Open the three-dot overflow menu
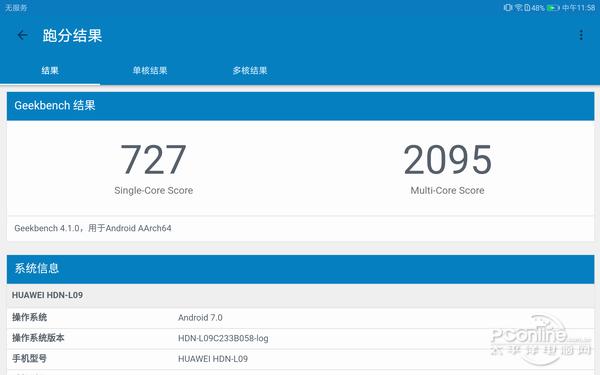Image resolution: width=600 pixels, height=375 pixels. pos(581,35)
